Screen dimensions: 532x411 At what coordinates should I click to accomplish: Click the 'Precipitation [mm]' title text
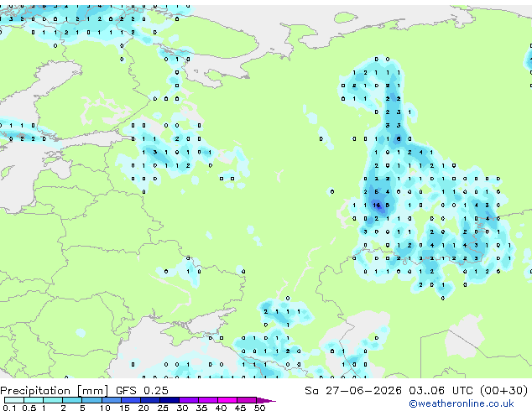pos(54,391)
